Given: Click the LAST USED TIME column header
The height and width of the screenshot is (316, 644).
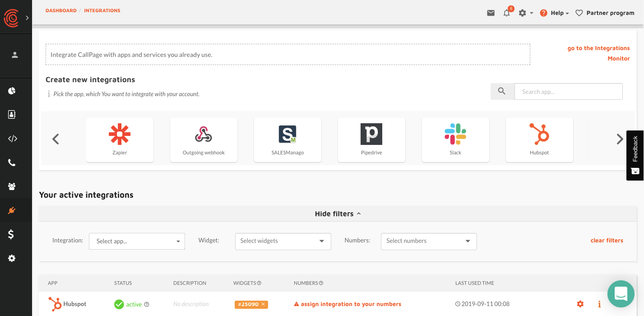Looking at the screenshot, I should 475,283.
